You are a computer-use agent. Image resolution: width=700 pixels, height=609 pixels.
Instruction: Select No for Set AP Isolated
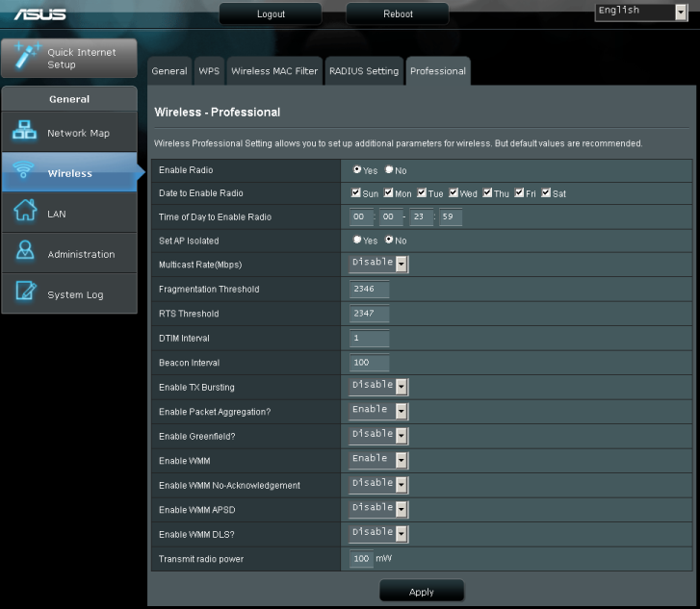point(389,240)
